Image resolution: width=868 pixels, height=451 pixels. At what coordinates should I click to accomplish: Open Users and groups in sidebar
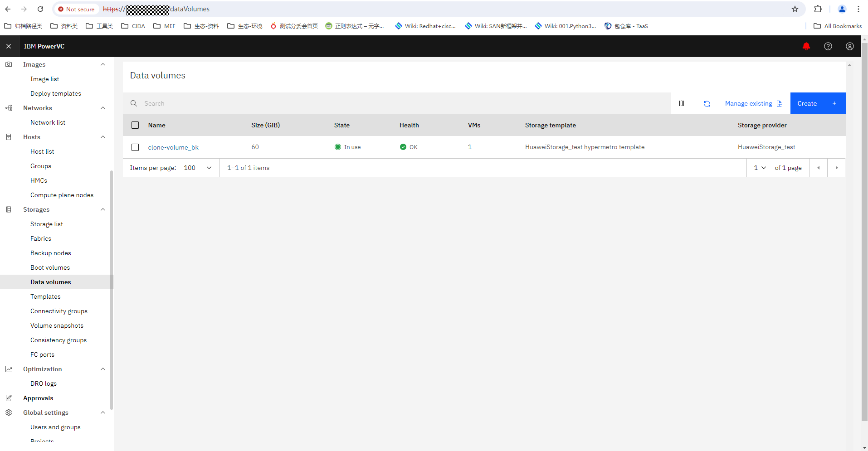[55, 427]
